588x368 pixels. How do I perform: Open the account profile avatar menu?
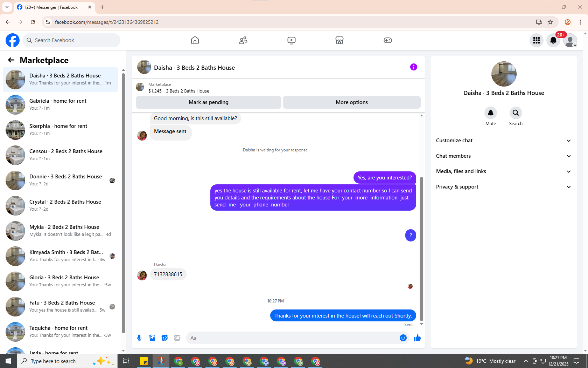pyautogui.click(x=570, y=40)
